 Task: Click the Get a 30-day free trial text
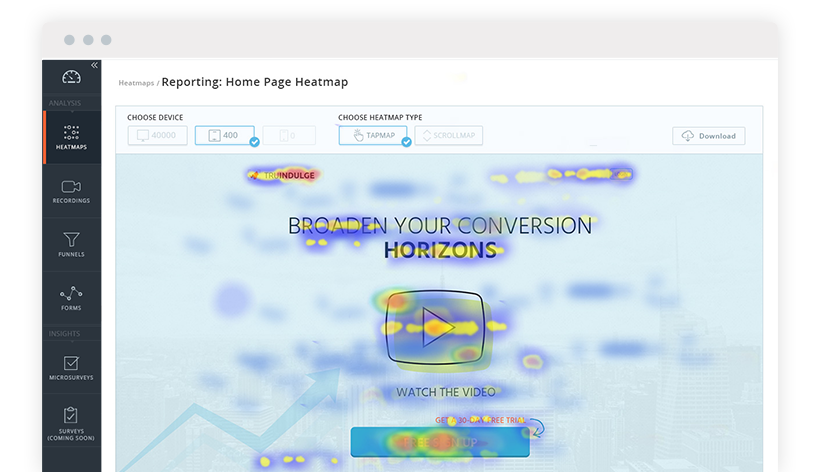click(480, 420)
